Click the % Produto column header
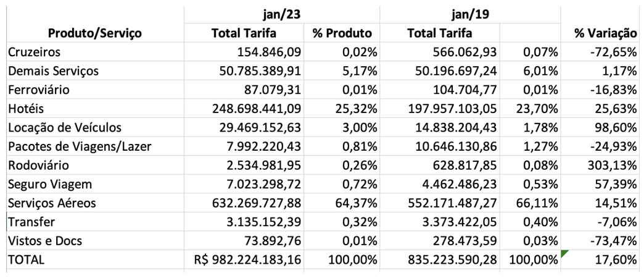The width and height of the screenshot is (644, 278). coord(342,33)
